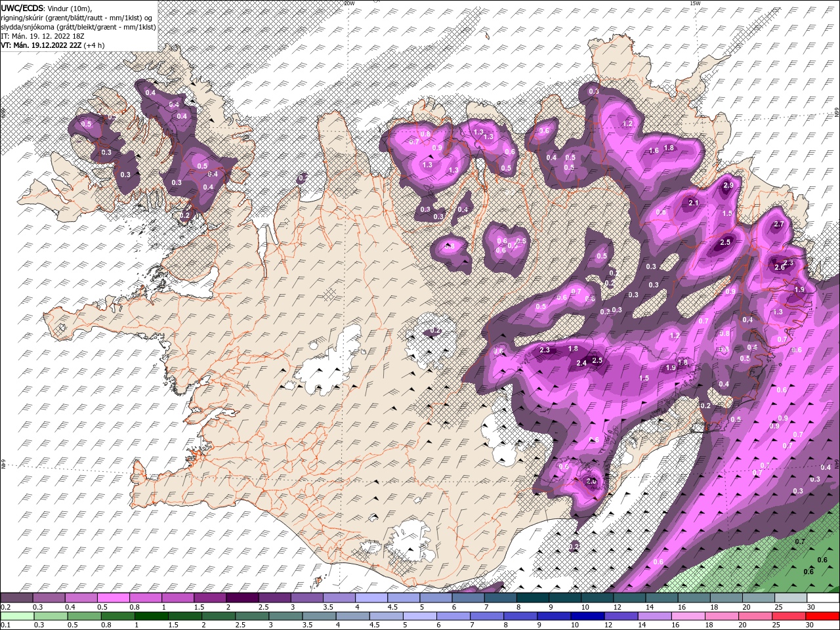The height and width of the screenshot is (630, 840).
Task: Select the pale green 0.1–0.3 swatch in the lower legend
Action: (16, 616)
